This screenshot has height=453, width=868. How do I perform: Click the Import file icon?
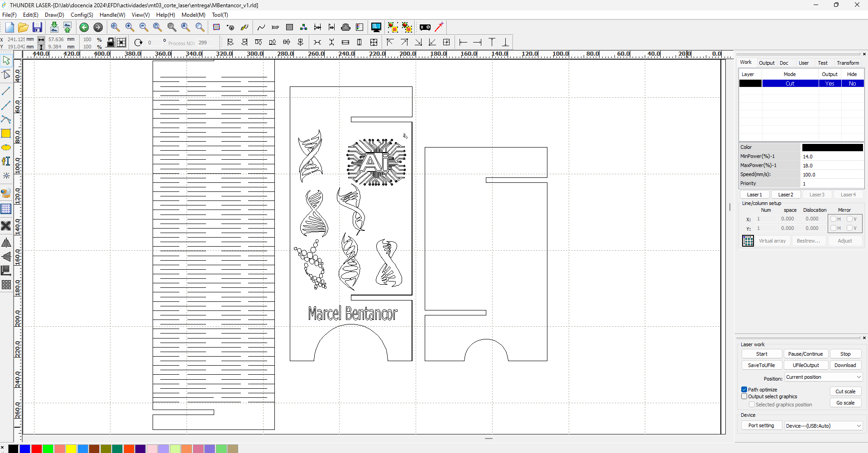[54, 28]
